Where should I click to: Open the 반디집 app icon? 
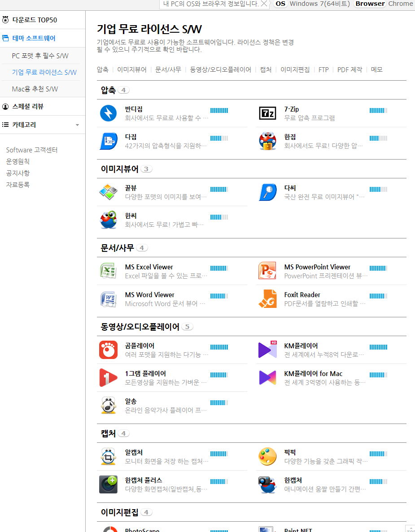pyautogui.click(x=108, y=113)
